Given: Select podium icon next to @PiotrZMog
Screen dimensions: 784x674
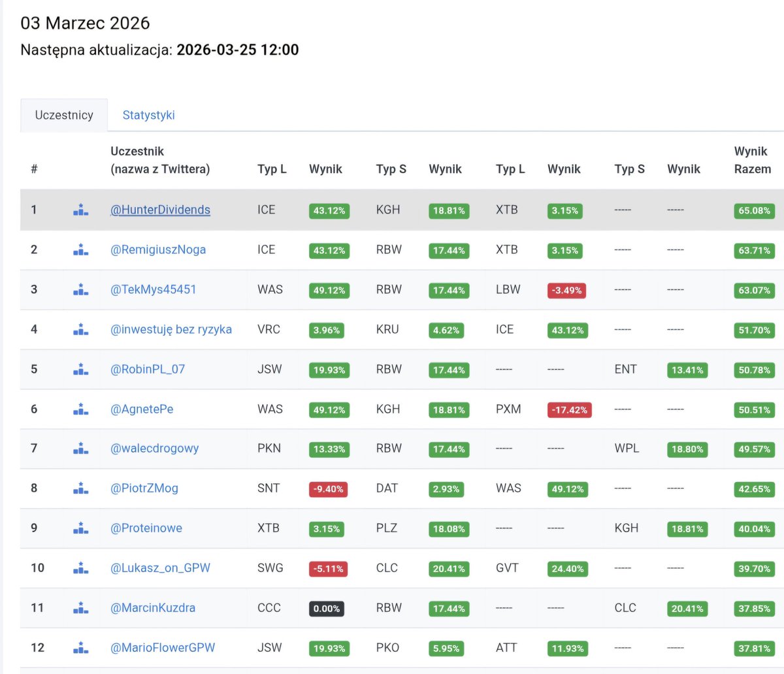Looking at the screenshot, I should click(80, 488).
